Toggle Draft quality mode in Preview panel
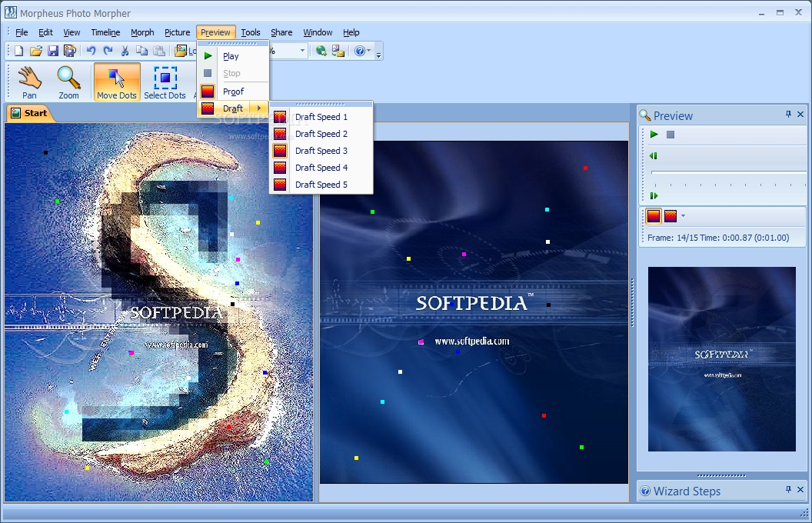Viewport: 812px width, 523px height. point(670,216)
